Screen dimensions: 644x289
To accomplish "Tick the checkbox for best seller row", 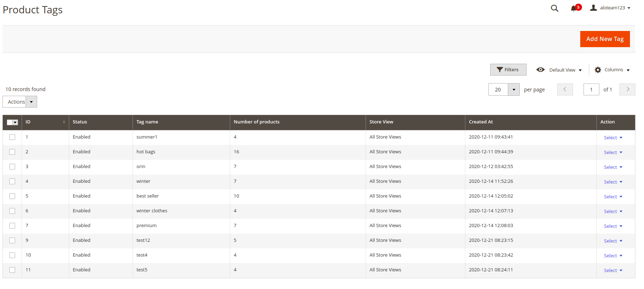I will [x=12, y=196].
